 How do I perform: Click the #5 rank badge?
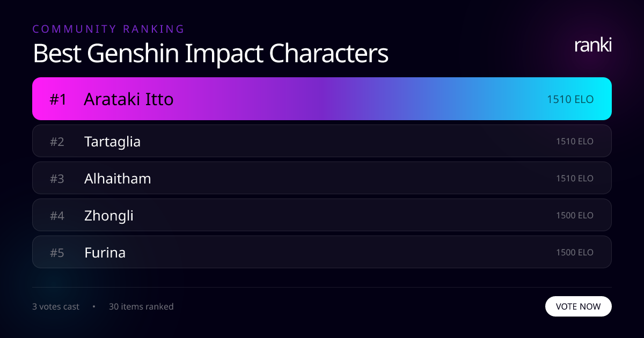(x=56, y=252)
